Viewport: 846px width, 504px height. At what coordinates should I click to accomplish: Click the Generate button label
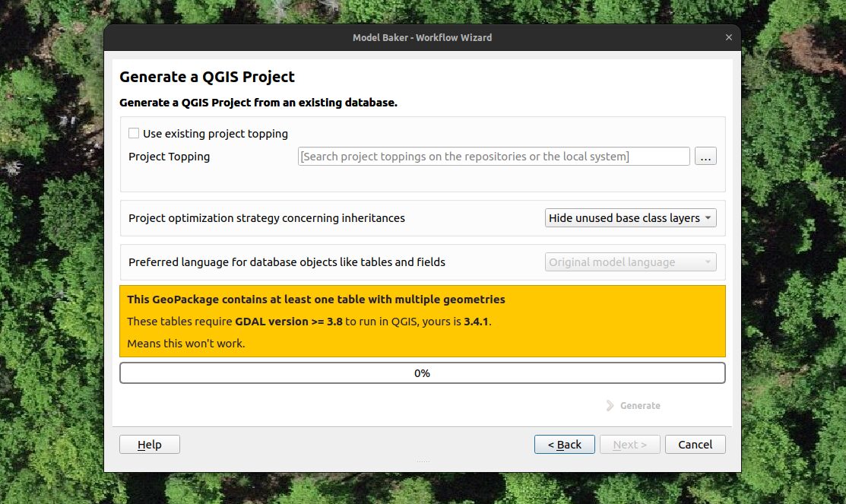tap(640, 406)
